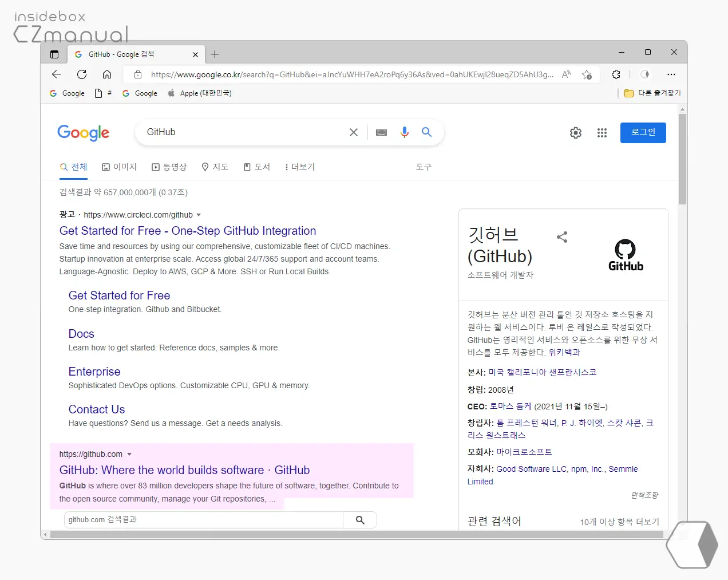Click the read aloud icon in address bar

[566, 74]
